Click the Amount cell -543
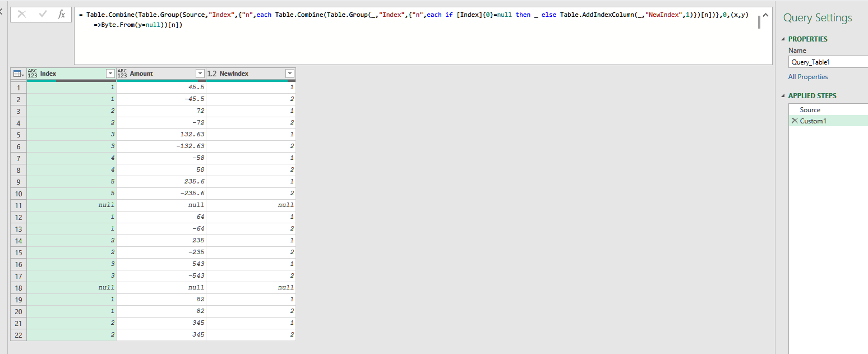Image resolution: width=868 pixels, height=354 pixels. (x=161, y=275)
